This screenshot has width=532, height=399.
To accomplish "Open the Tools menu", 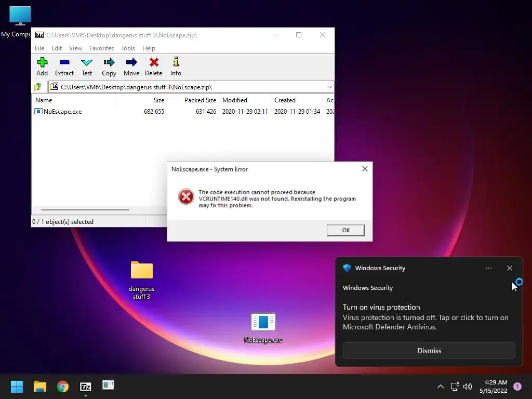I will click(x=128, y=48).
